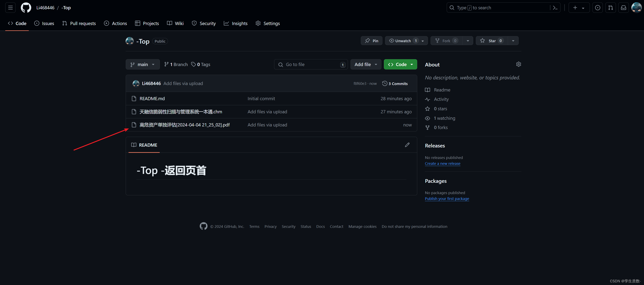Open the notifications inbox icon
Viewport: 644px width, 285px height.
pos(623,7)
